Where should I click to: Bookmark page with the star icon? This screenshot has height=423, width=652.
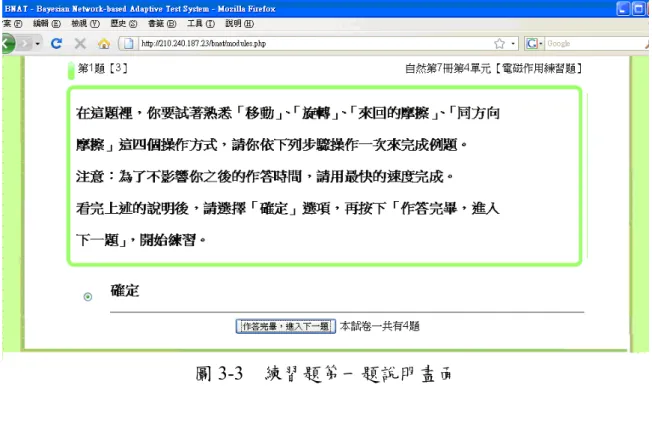point(499,43)
